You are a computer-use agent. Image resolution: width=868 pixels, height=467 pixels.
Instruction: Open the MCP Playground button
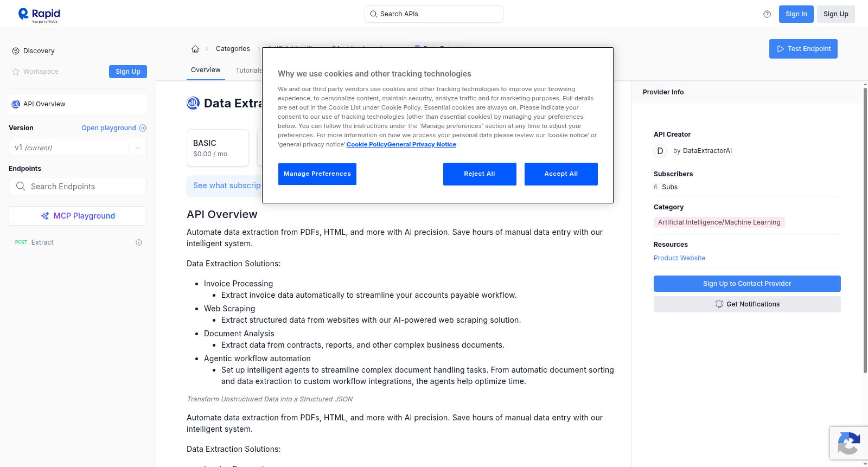coord(78,216)
